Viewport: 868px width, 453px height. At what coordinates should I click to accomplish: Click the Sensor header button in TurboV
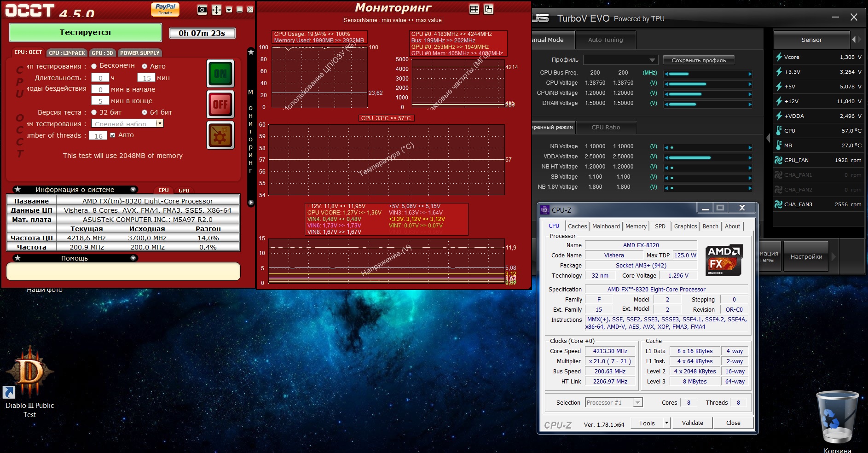(811, 40)
